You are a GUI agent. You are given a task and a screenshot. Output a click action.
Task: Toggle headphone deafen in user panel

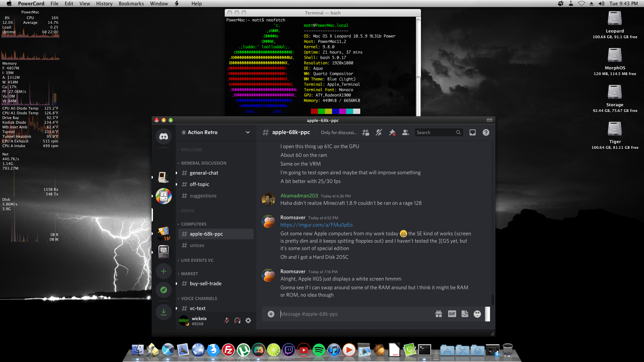(237, 321)
